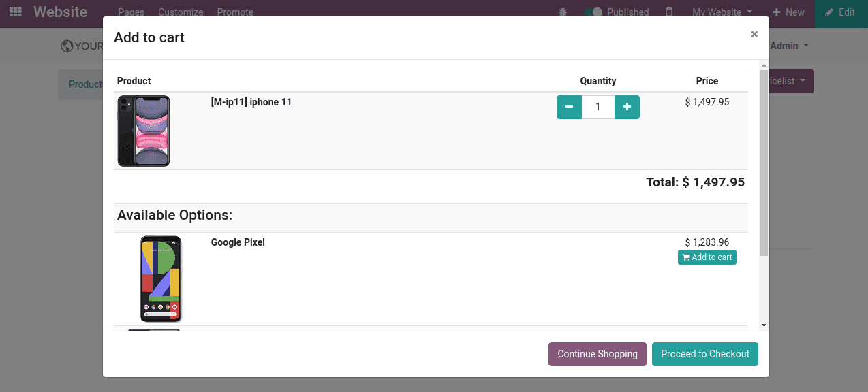Click the iphone 11 price '$ 1,497.95'
This screenshot has width=868, height=392.
point(707,102)
